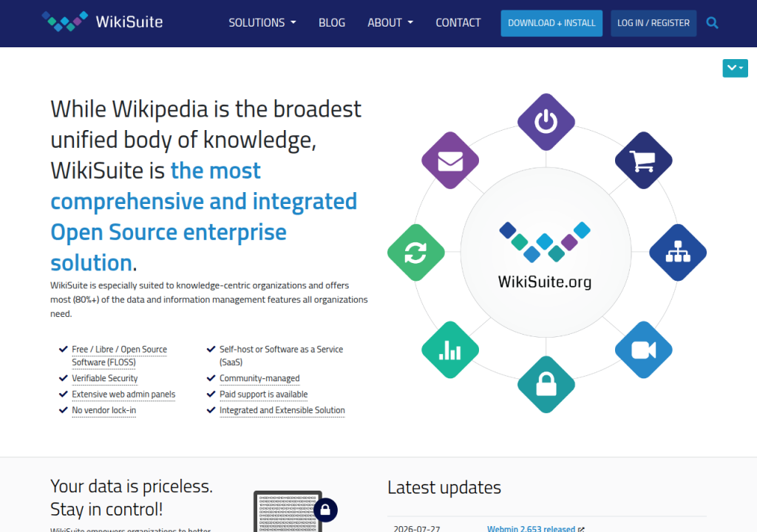The height and width of the screenshot is (532, 757).
Task: Click the shopping cart diamond icon
Action: tap(644, 160)
